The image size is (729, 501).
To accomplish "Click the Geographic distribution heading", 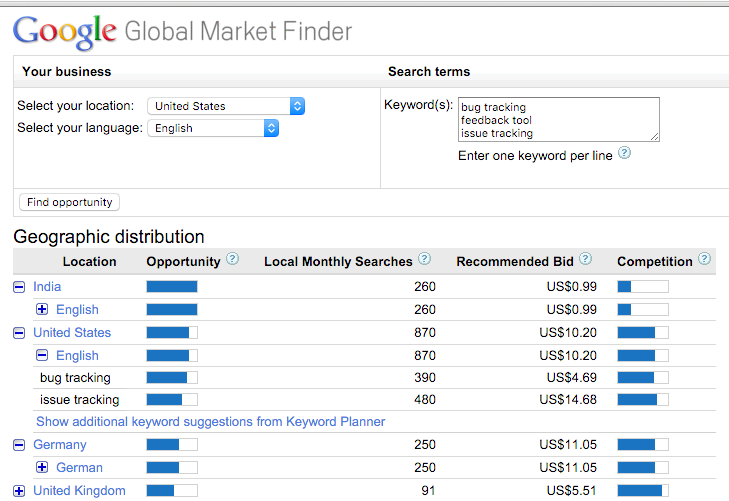I will (109, 237).
